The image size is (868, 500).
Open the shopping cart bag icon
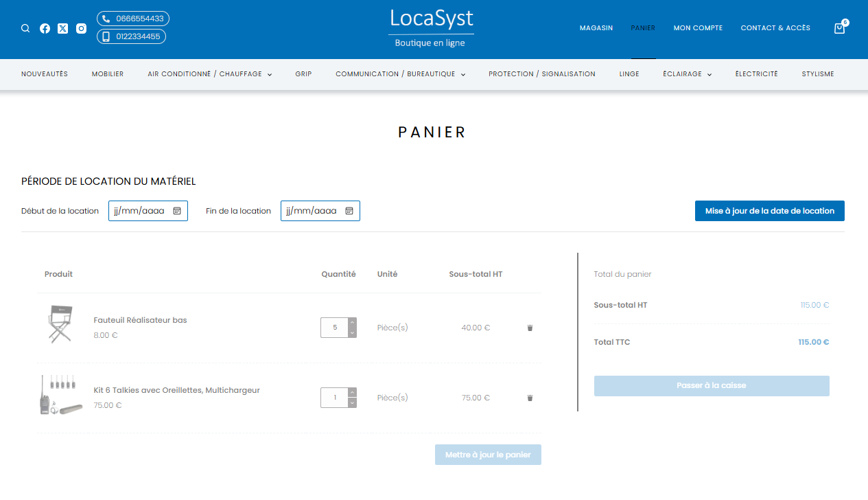tap(839, 28)
